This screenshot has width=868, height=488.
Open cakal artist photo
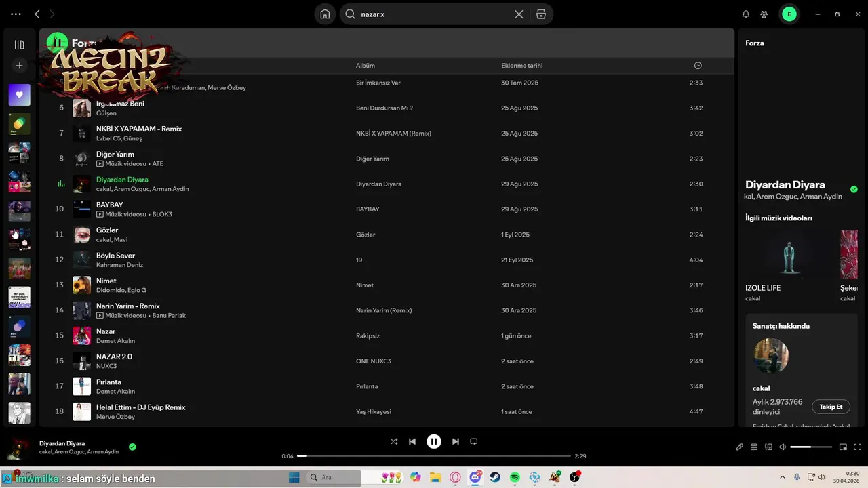(x=771, y=356)
